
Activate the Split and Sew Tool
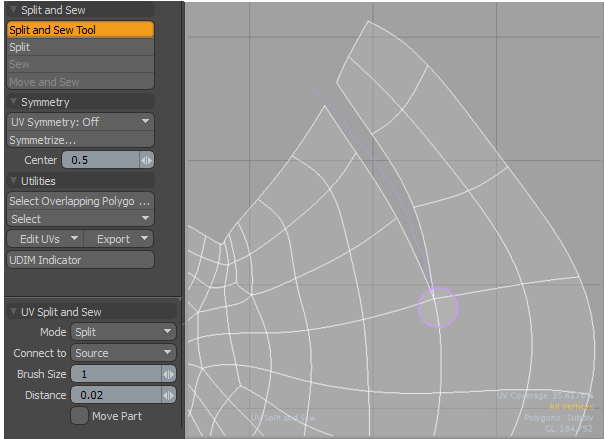tap(80, 30)
